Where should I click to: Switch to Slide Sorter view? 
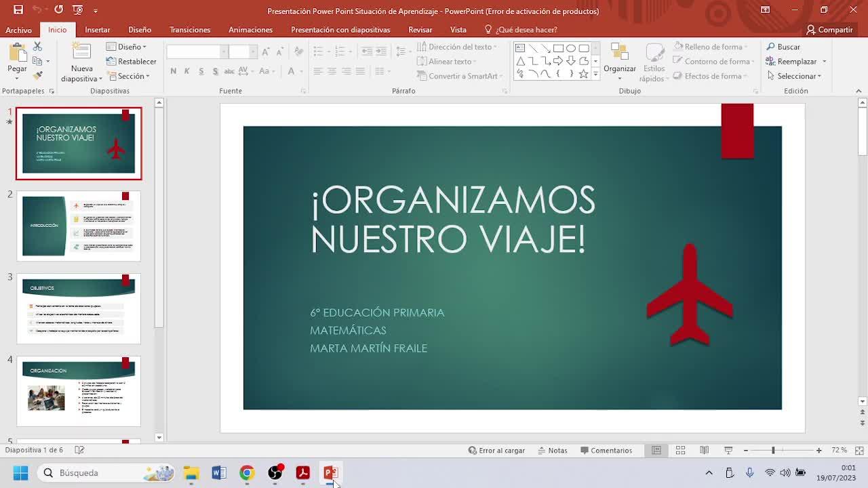(680, 450)
